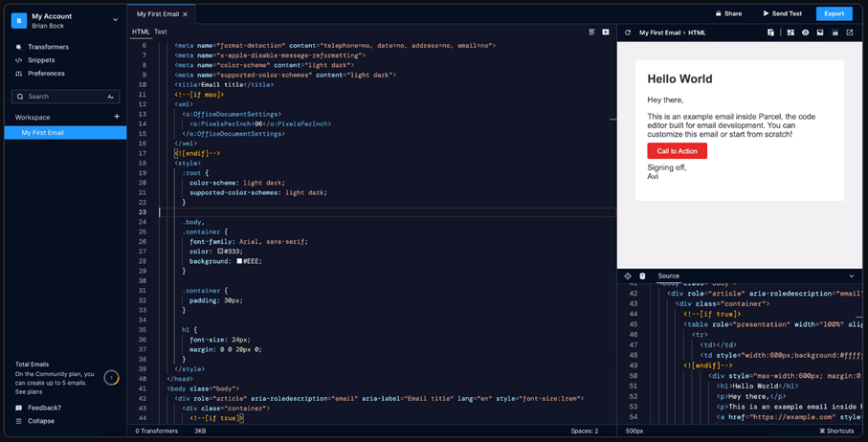Collapse the Source panel chevron
The height and width of the screenshot is (442, 868).
pos(852,276)
